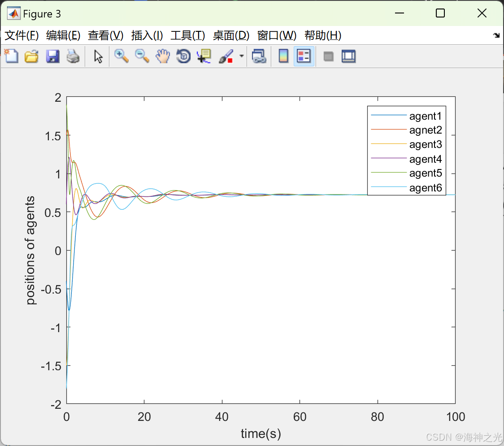Viewport: 504px width, 446px height.
Task: Insert Colorbar via toolbar icon
Action: 283,56
